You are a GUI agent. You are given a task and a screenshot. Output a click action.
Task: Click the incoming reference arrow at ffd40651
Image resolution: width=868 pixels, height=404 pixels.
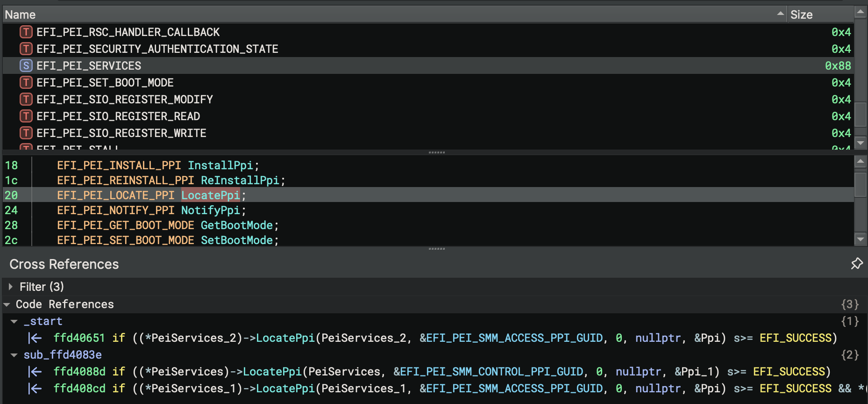pos(35,338)
